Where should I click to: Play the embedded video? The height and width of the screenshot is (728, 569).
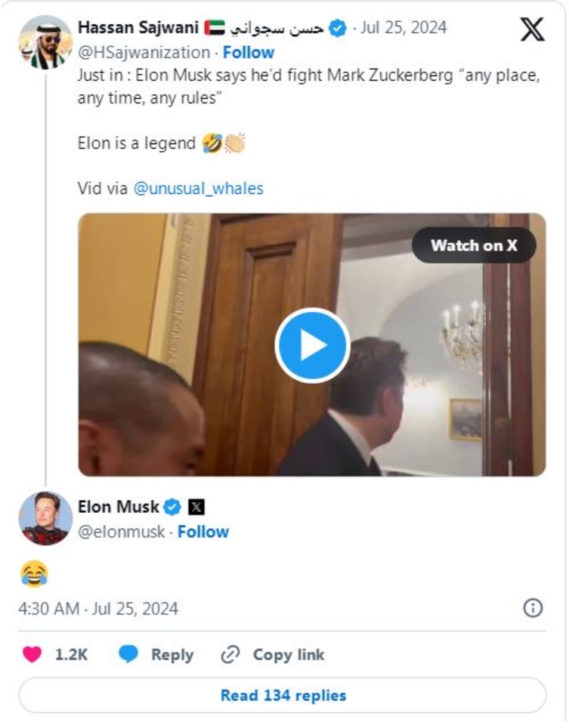point(312,345)
